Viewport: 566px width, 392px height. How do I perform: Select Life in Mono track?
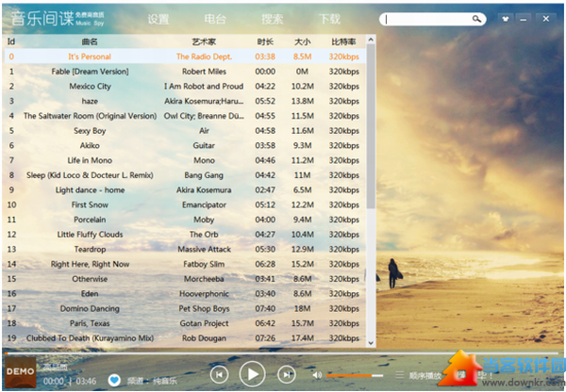[x=90, y=160]
